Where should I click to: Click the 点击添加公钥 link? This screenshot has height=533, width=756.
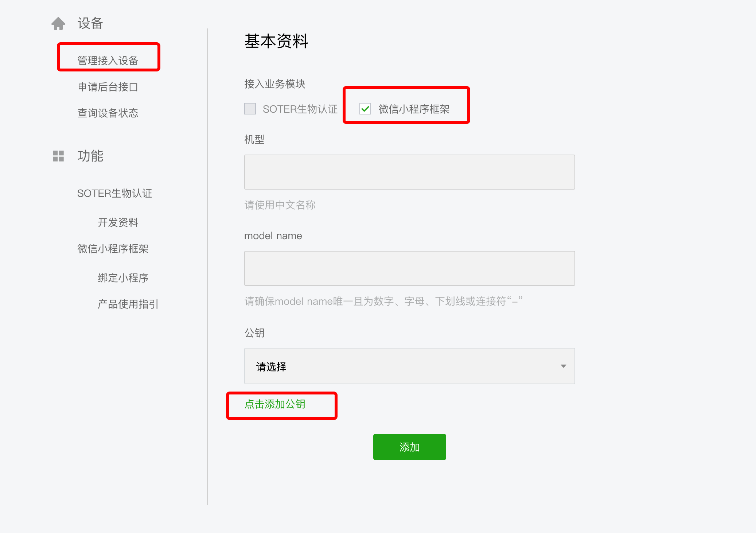275,404
